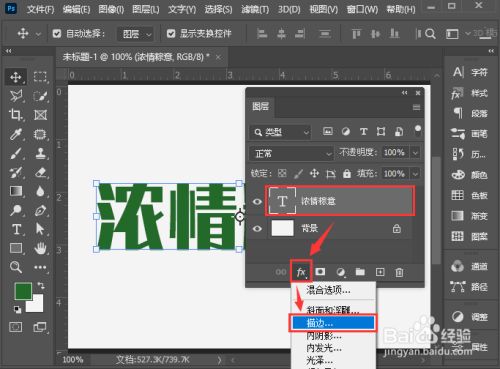
Task: Select the Blur droplet tool
Action: pos(40,191)
